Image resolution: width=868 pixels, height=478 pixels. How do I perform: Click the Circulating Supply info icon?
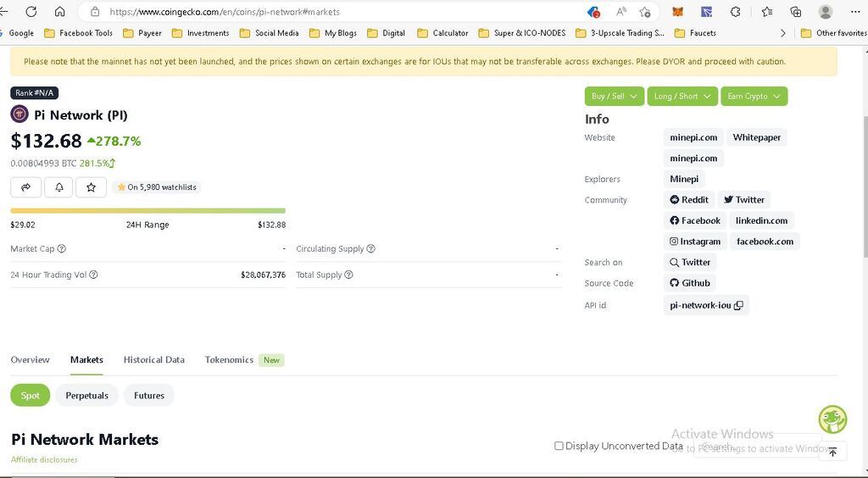(370, 249)
